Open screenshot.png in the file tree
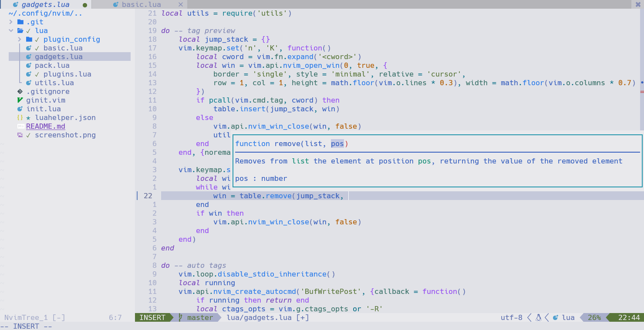 tap(65, 135)
